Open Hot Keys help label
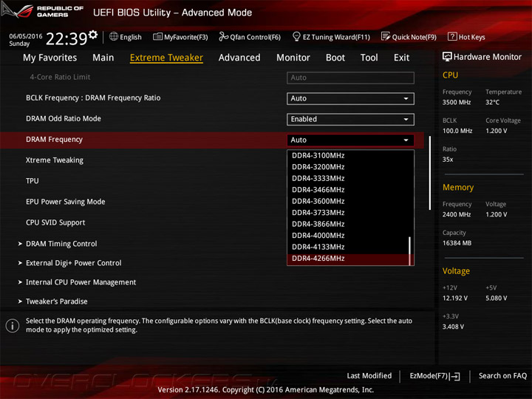This screenshot has width=532, height=399. [x=472, y=37]
